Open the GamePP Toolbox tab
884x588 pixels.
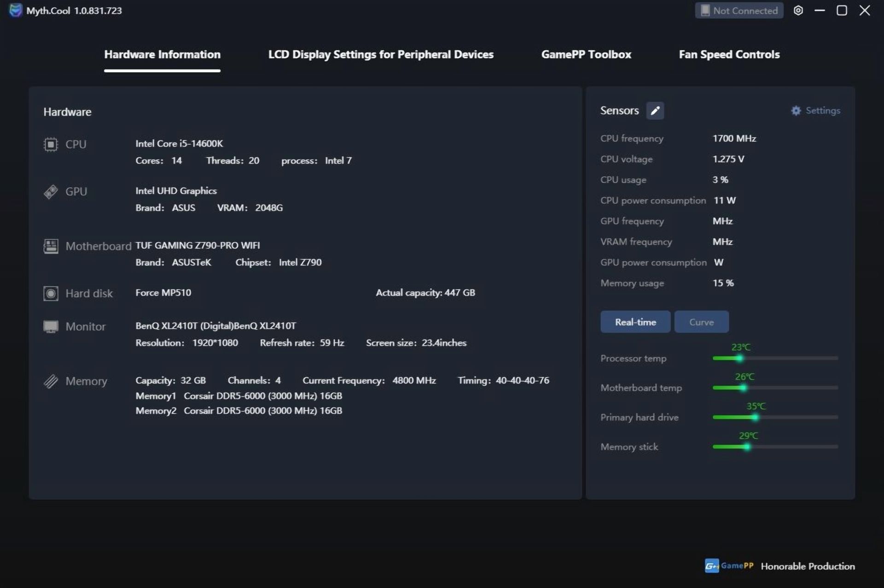(x=586, y=54)
